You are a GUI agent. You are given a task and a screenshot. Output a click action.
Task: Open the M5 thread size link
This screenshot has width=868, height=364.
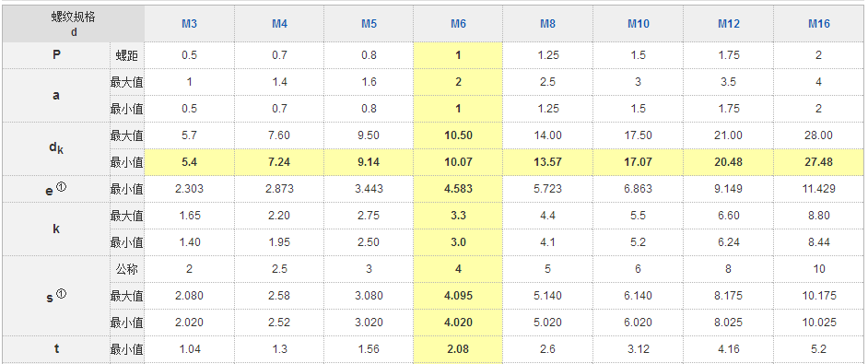[369, 24]
